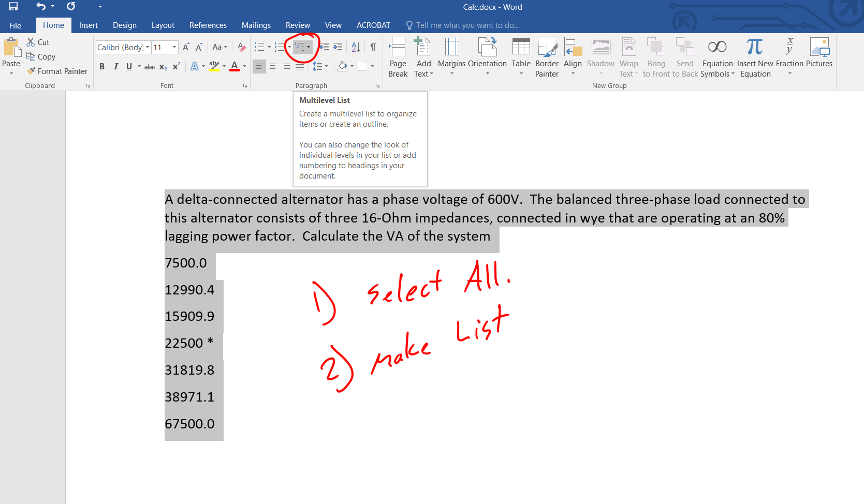The width and height of the screenshot is (864, 504).
Task: Insert a Page Break
Action: coord(398,57)
